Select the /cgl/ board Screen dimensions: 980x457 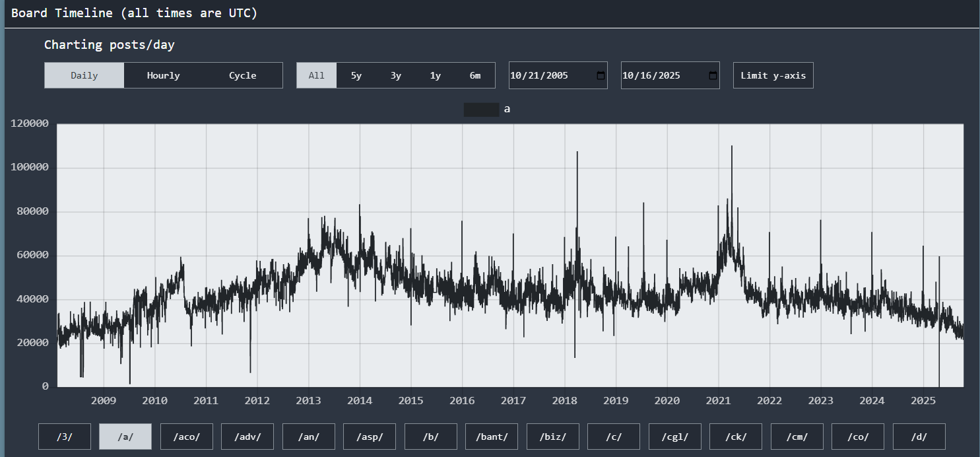coord(675,437)
